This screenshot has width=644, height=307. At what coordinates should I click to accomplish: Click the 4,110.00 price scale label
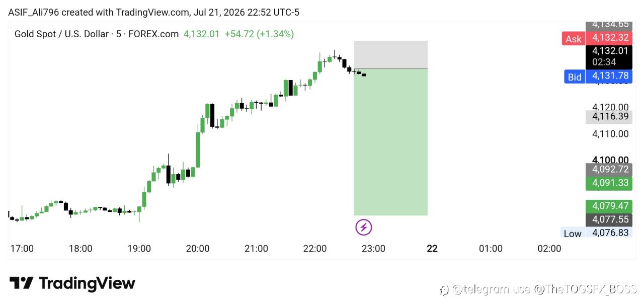point(610,134)
